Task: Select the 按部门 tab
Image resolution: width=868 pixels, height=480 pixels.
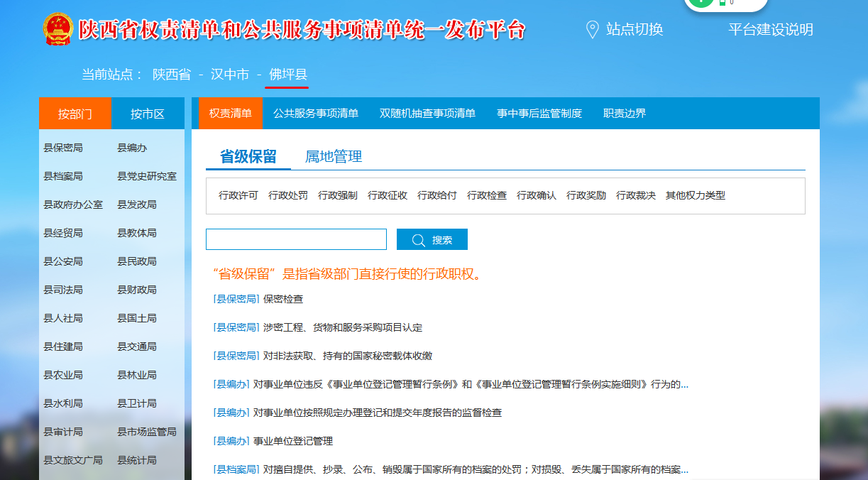Action: click(75, 114)
